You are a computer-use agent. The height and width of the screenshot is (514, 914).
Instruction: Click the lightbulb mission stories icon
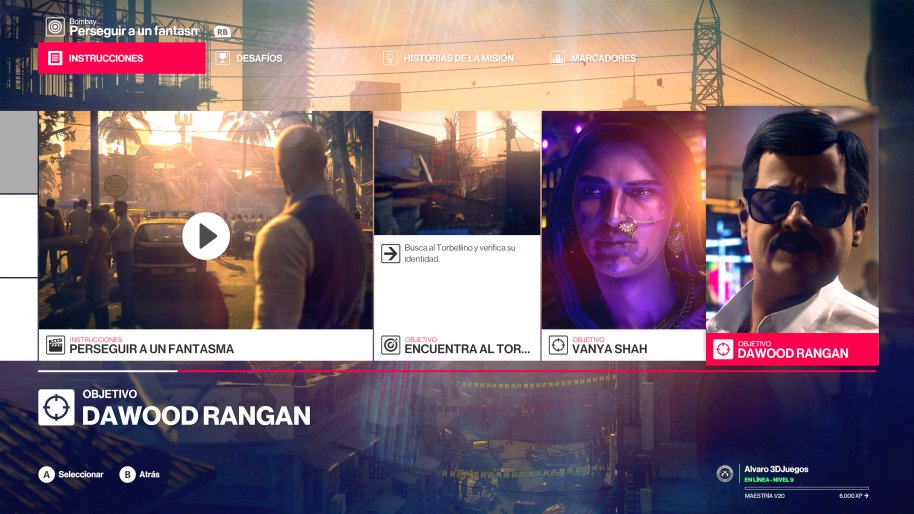tap(390, 58)
